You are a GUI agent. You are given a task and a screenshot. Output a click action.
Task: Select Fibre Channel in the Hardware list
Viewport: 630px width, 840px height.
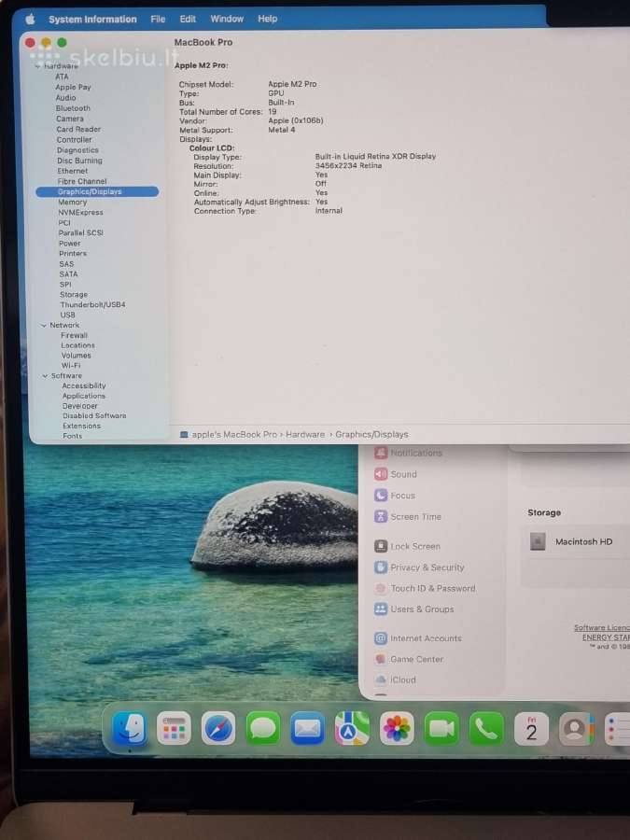(x=82, y=181)
